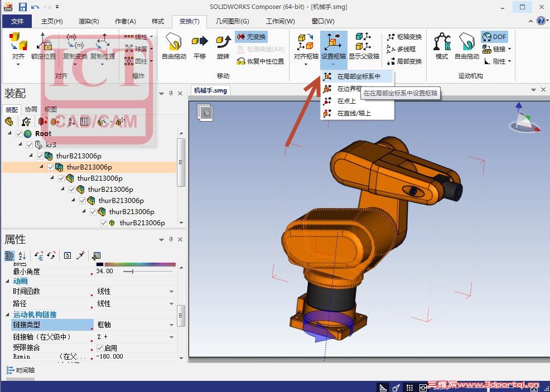Switch to 几何图形(G) ribbon tab

(x=232, y=21)
